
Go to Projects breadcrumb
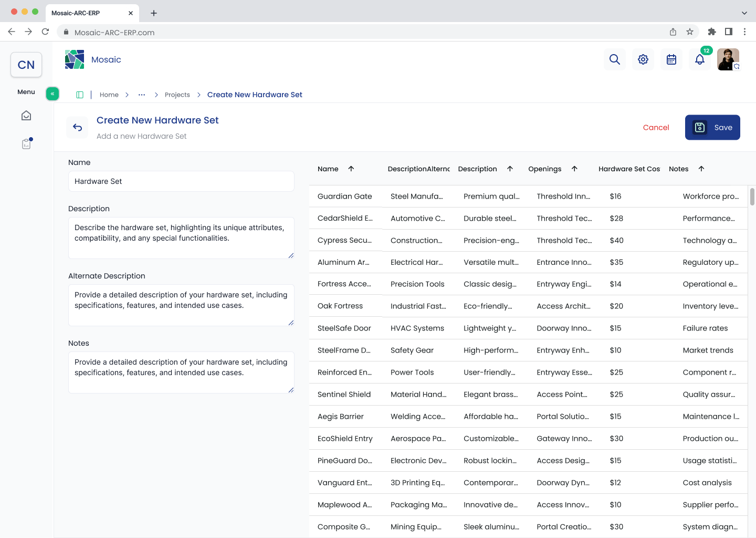[x=177, y=95]
